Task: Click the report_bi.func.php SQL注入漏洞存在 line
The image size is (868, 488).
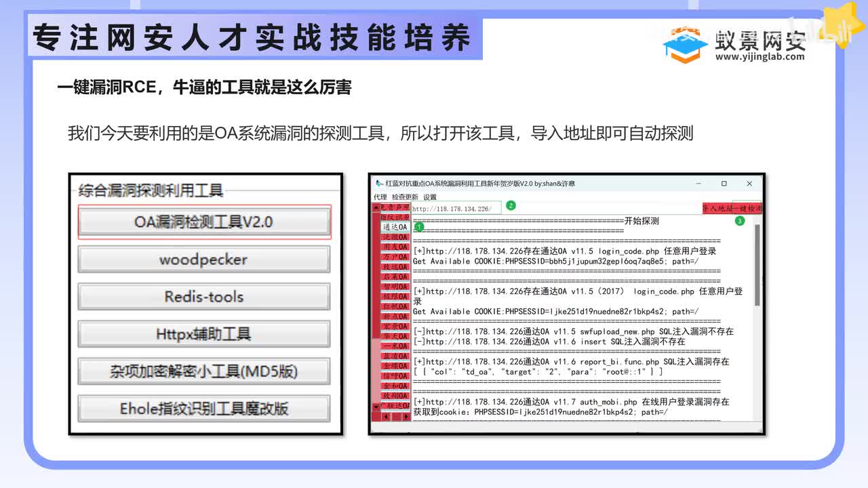Action: (572, 361)
